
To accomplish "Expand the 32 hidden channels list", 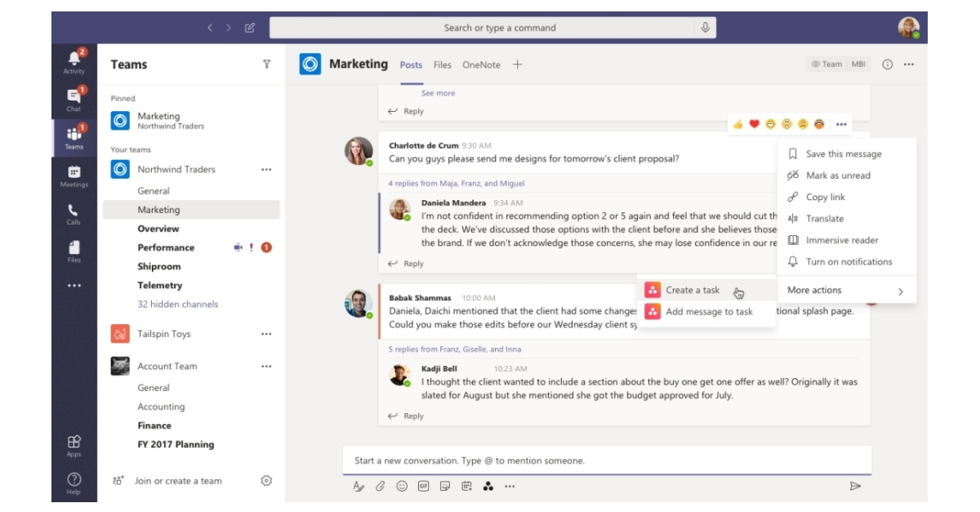I will point(178,305).
